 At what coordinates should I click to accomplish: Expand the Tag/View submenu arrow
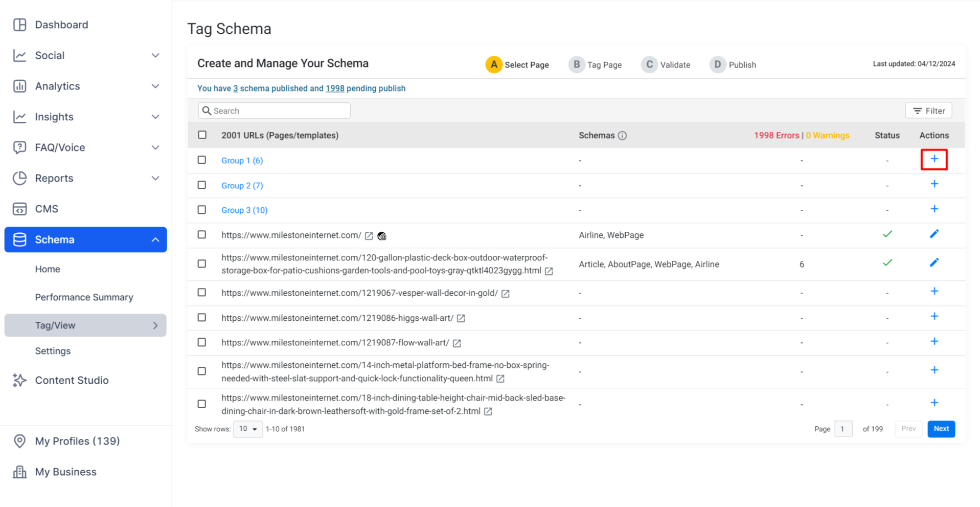click(155, 325)
